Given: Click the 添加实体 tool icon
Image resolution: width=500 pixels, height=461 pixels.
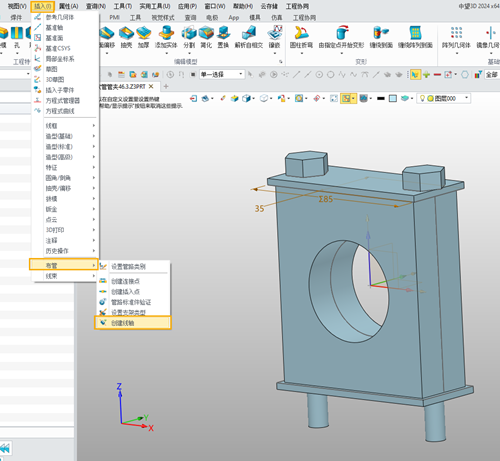Looking at the screenshot, I should pyautogui.click(x=166, y=33).
